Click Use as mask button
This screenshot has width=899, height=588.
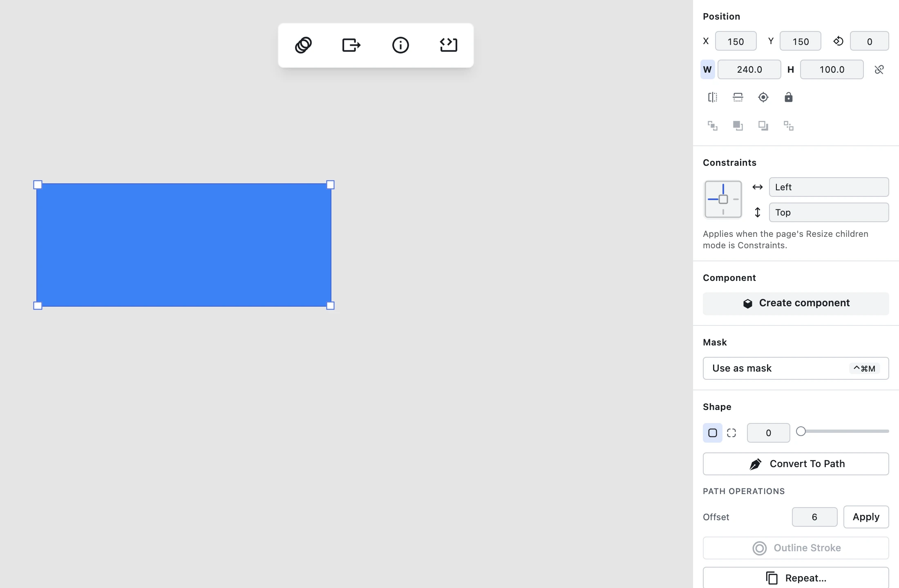(796, 368)
